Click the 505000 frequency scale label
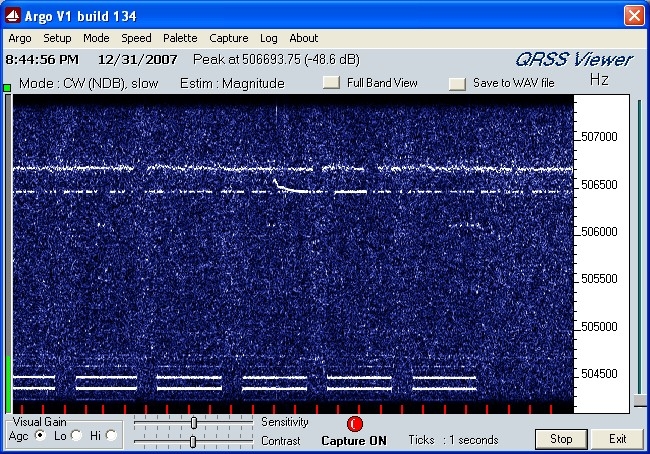The width and height of the screenshot is (650, 454). point(599,327)
